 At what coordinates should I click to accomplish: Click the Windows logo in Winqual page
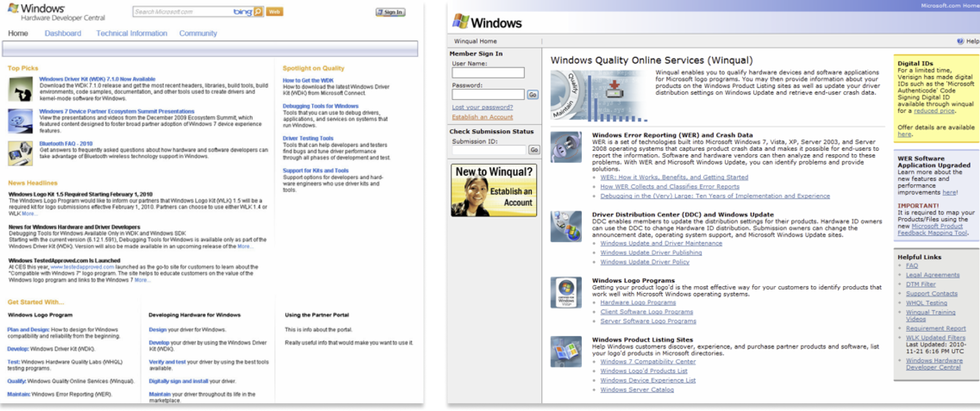(x=487, y=22)
